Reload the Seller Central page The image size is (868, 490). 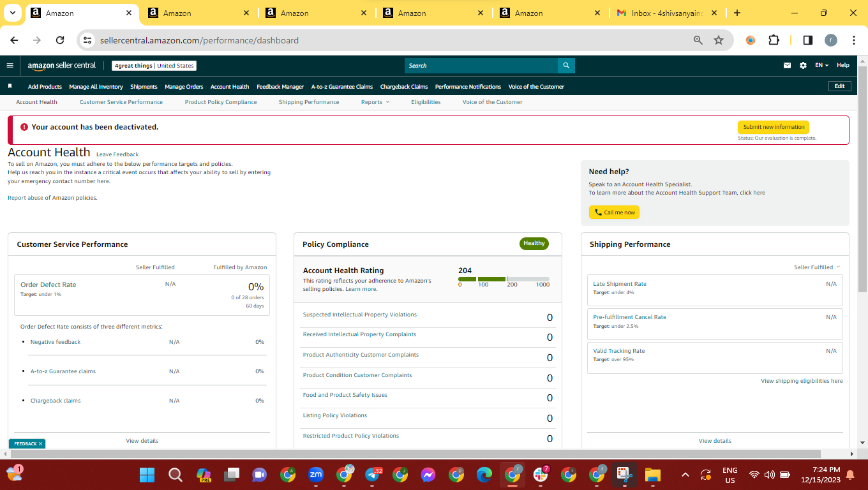pyautogui.click(x=60, y=40)
